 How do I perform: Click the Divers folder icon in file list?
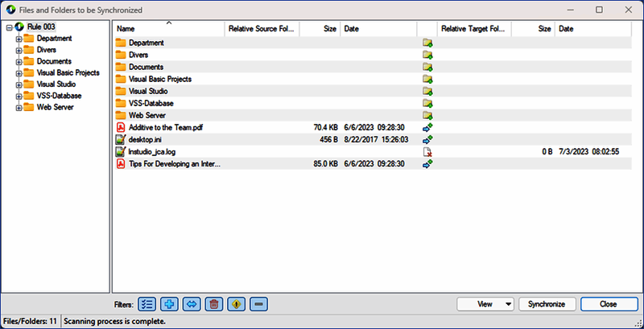click(x=120, y=55)
